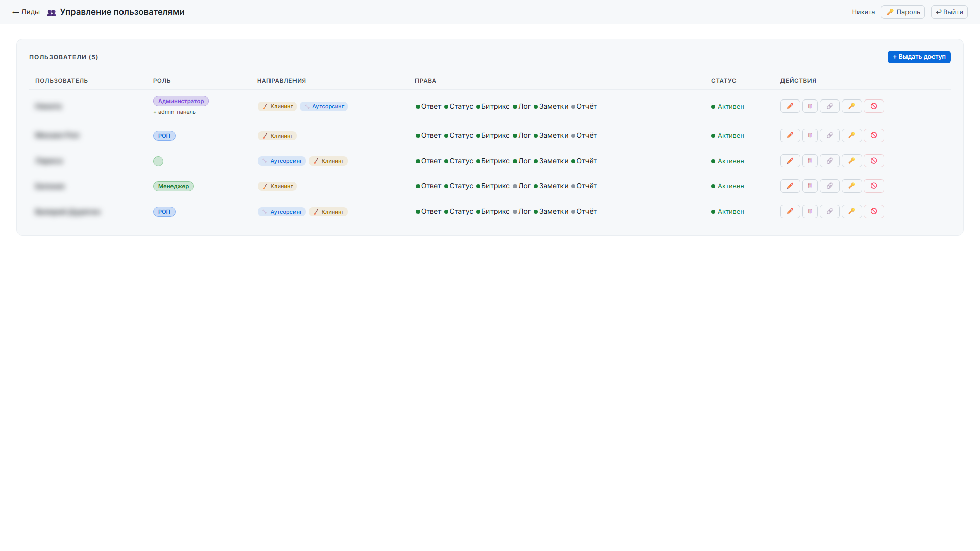
Task: Click the + Выдать доступ button
Action: tap(919, 57)
